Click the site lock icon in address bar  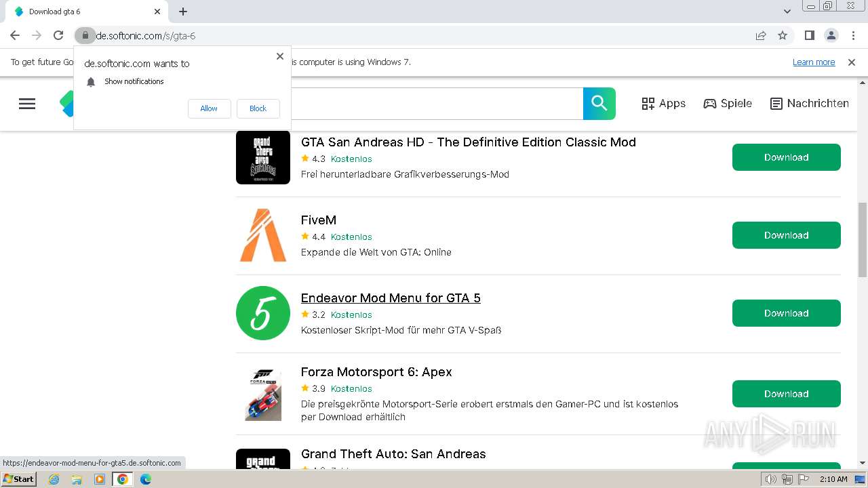click(x=85, y=35)
